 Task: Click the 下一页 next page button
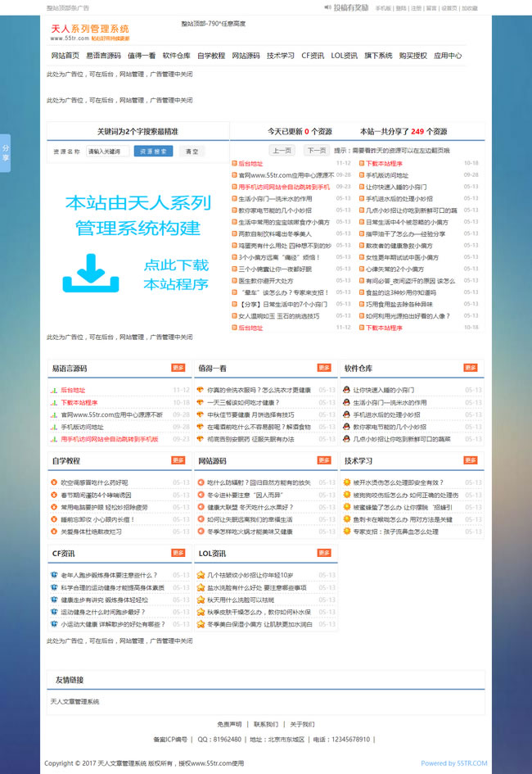tap(316, 151)
